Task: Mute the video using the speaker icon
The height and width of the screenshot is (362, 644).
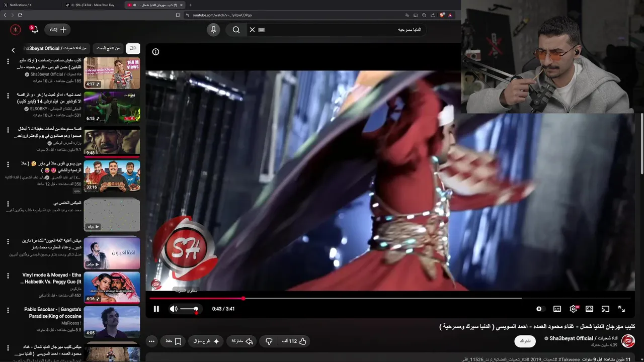Action: click(x=174, y=309)
